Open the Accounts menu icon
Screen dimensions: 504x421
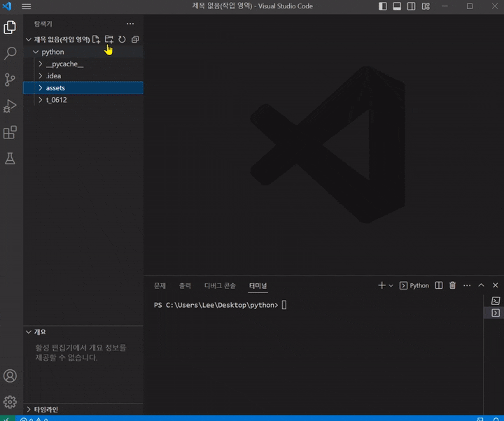pos(10,376)
